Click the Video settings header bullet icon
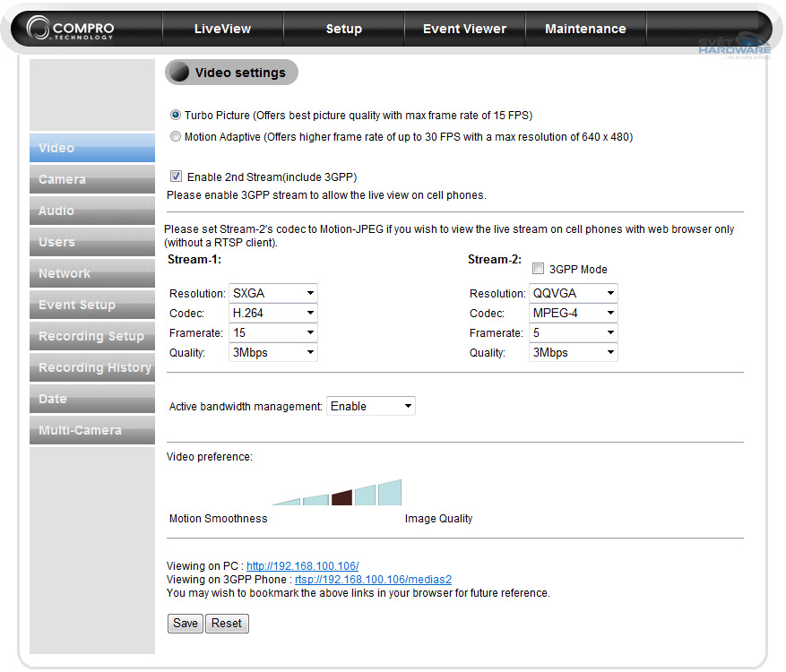Image resolution: width=786 pixels, height=672 pixels. pos(180,73)
